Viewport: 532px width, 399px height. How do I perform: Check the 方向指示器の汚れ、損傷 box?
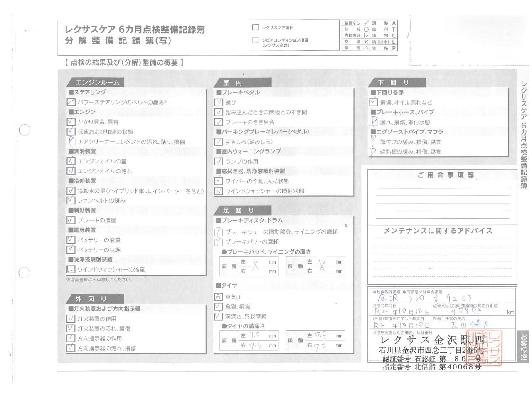71,348
